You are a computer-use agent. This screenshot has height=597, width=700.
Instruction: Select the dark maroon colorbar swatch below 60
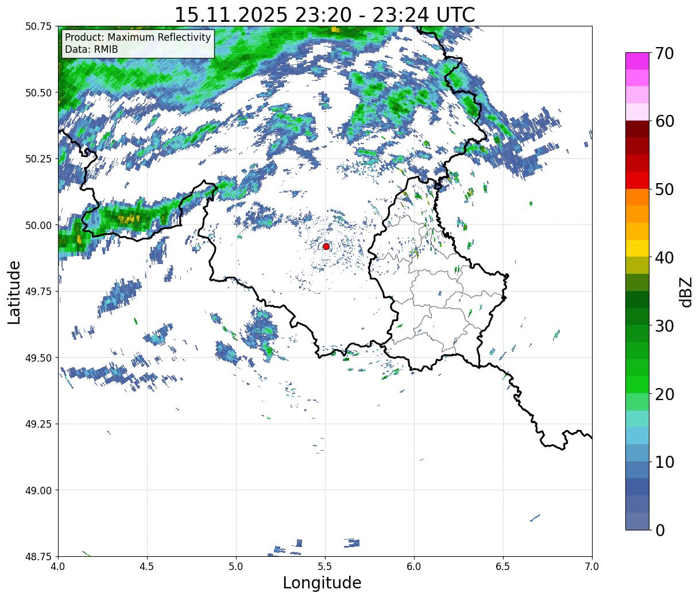click(x=637, y=129)
